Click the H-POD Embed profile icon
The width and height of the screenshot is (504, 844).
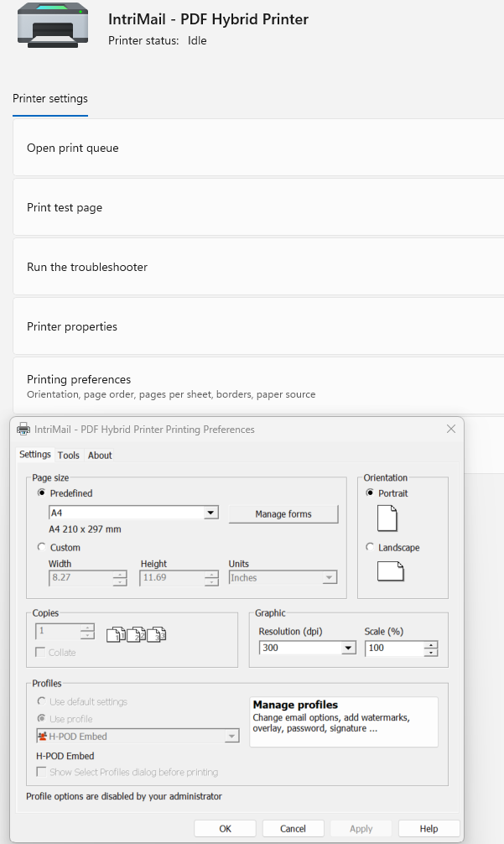42,737
